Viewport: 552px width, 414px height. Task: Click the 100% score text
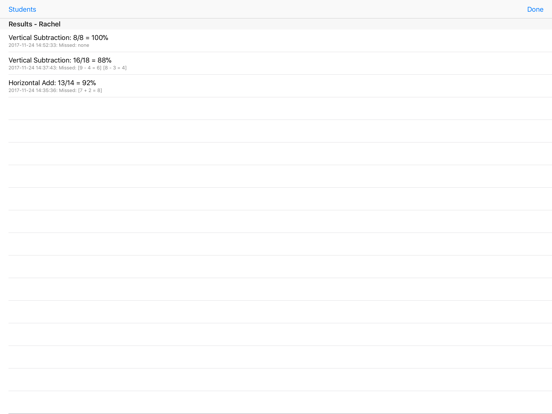click(x=100, y=38)
